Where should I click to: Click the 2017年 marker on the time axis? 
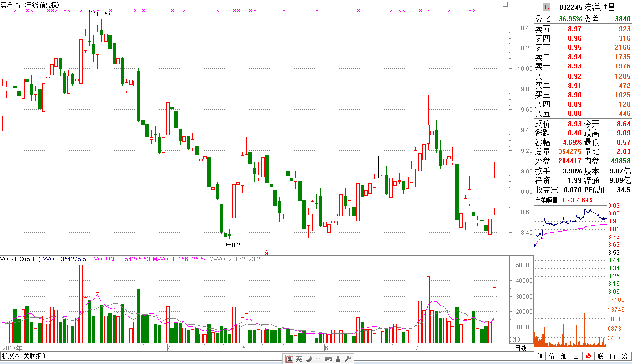click(12, 348)
